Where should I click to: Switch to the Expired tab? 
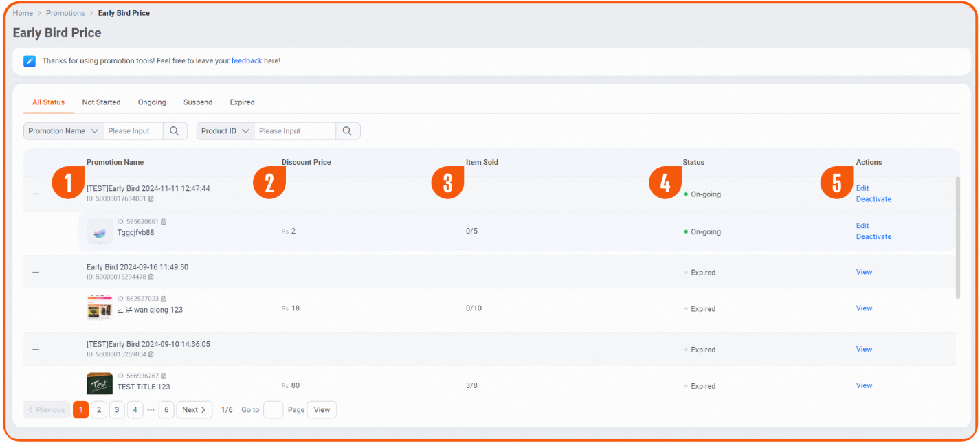(x=242, y=102)
